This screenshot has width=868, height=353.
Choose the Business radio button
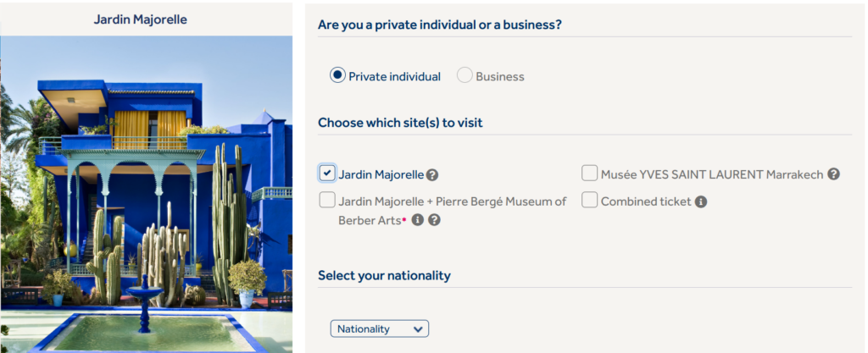click(x=465, y=75)
